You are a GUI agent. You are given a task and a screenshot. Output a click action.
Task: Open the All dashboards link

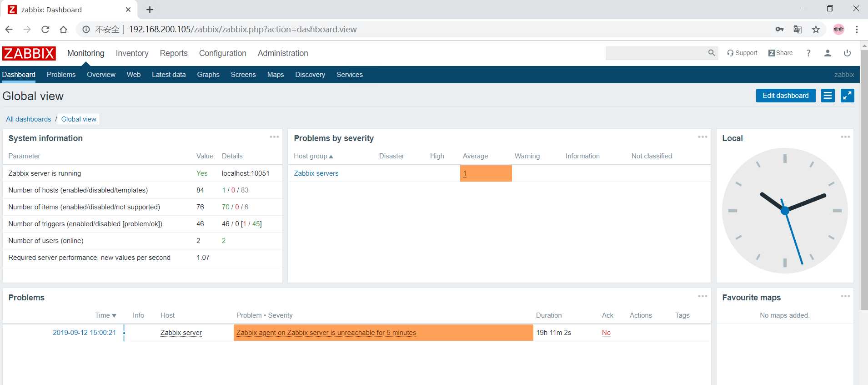pos(29,119)
